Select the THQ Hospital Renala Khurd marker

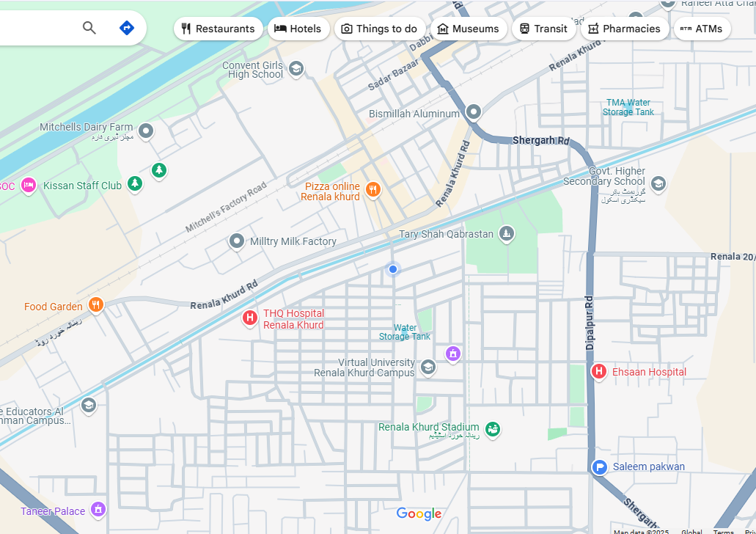tap(250, 318)
